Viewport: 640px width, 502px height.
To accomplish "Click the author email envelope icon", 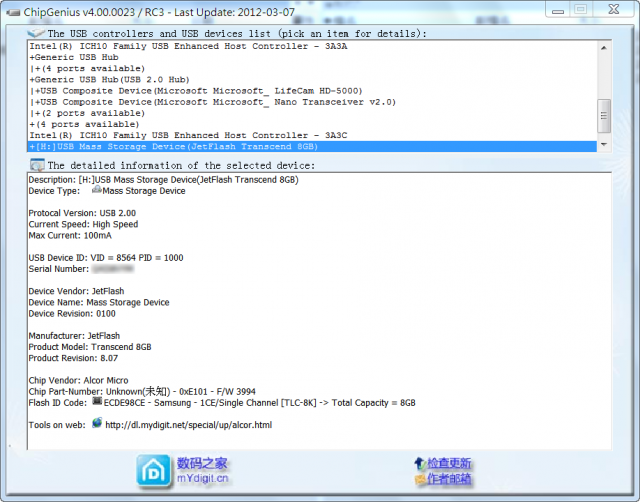I will point(420,479).
